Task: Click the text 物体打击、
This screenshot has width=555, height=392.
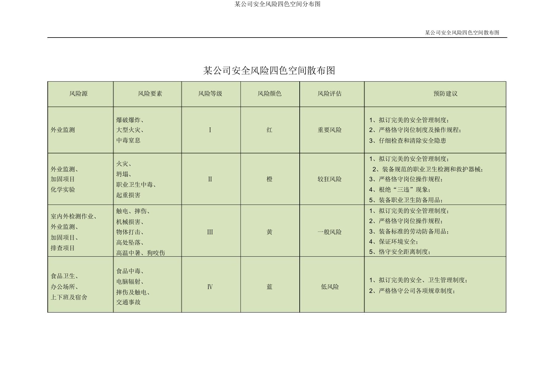Action: [130, 232]
